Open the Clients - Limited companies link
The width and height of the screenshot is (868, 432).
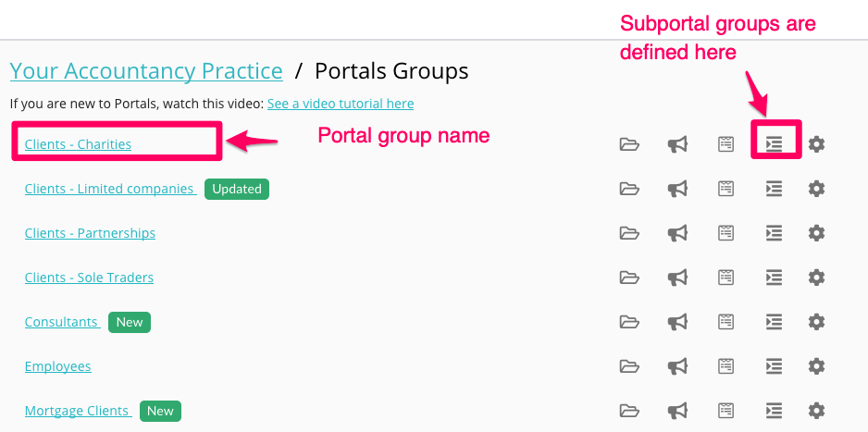pos(109,189)
